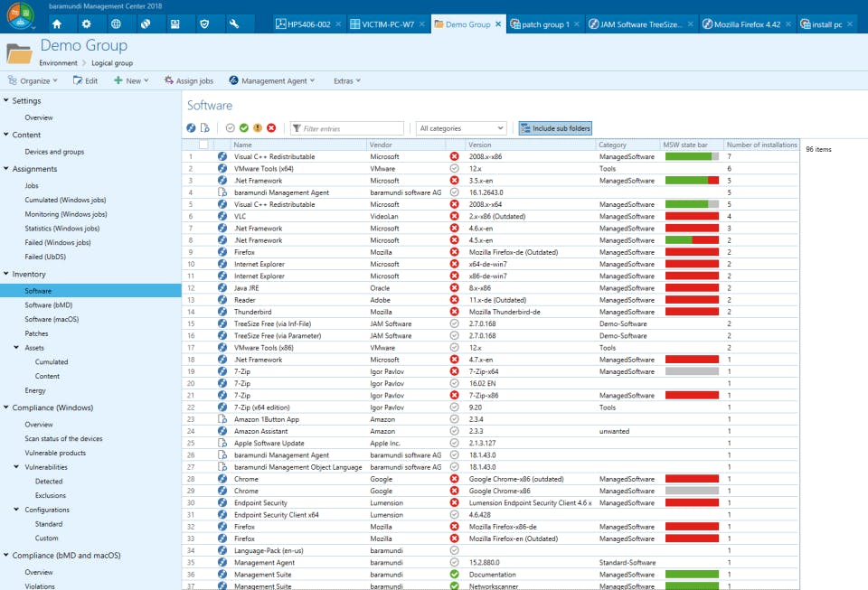This screenshot has width=868, height=590.
Task: Click the home icon in top toolbar
Action: click(x=57, y=24)
